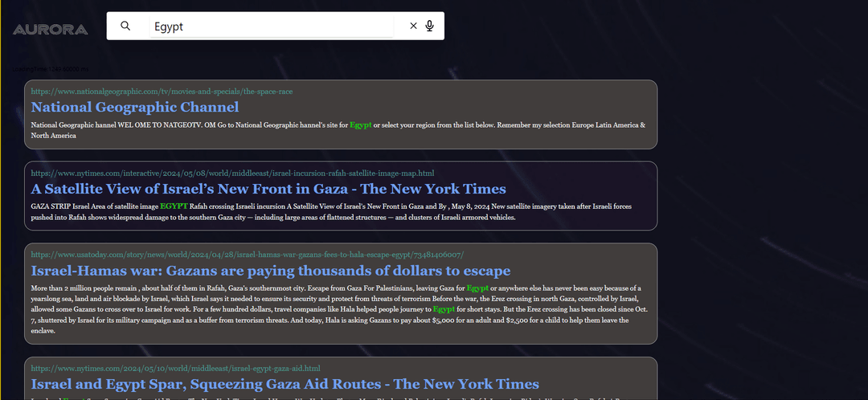
Task: Click highlighted Egypt in National Geographic snippet
Action: click(360, 125)
